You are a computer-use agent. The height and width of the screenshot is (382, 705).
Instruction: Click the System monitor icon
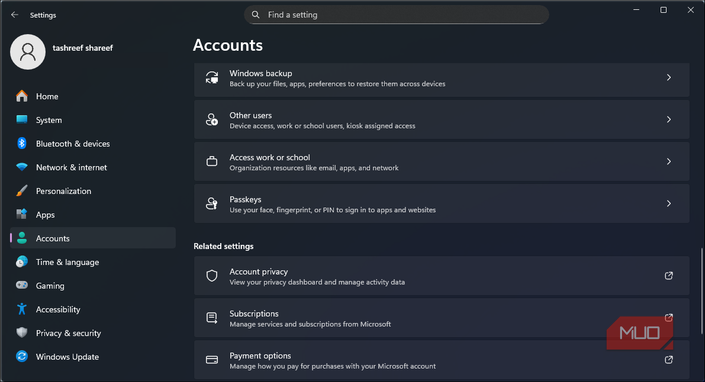[x=22, y=120]
